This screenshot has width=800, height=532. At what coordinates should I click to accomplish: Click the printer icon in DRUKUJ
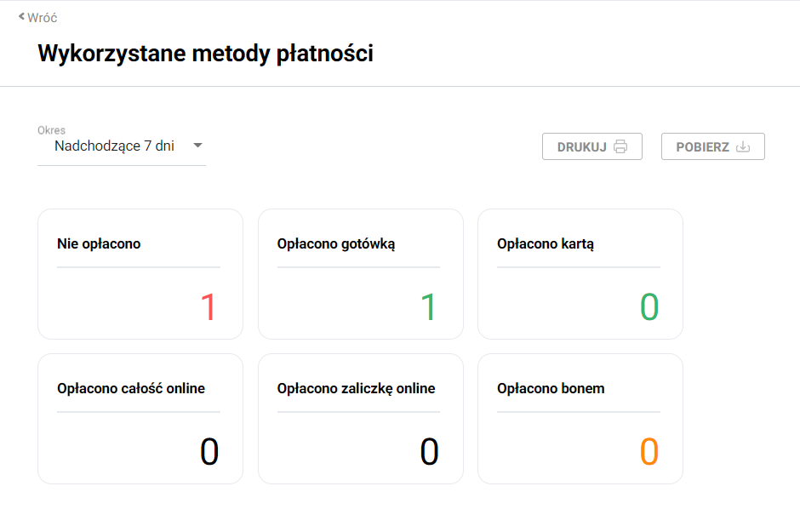point(620,146)
